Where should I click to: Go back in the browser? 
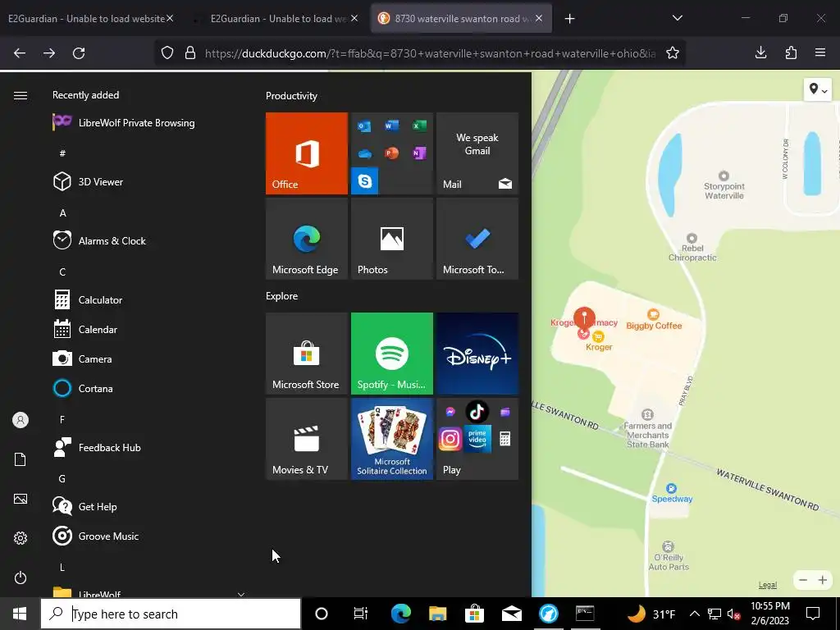point(20,53)
